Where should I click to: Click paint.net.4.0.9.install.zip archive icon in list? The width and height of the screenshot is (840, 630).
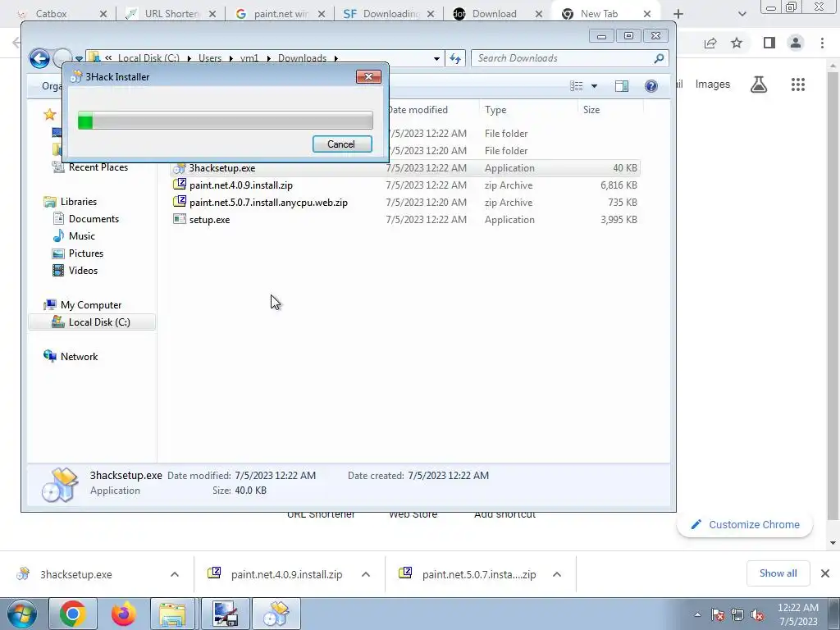180,185
